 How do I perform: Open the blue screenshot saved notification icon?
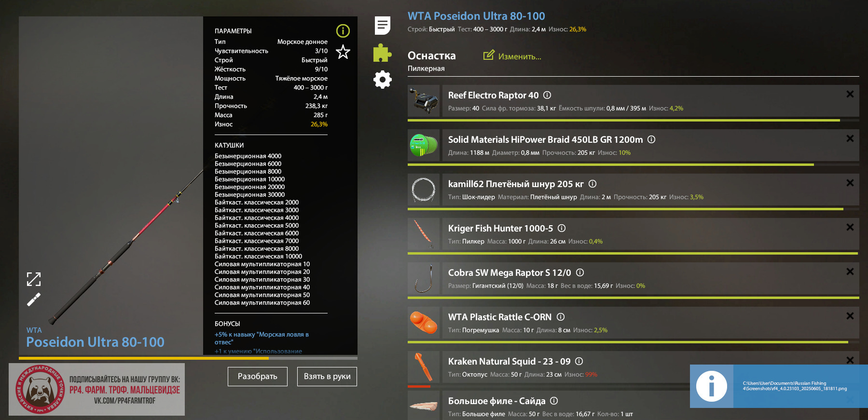(x=712, y=386)
